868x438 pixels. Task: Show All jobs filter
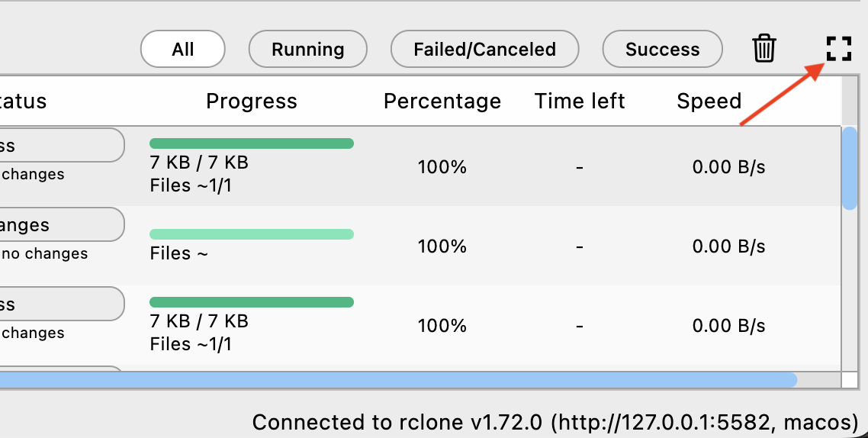tap(183, 50)
